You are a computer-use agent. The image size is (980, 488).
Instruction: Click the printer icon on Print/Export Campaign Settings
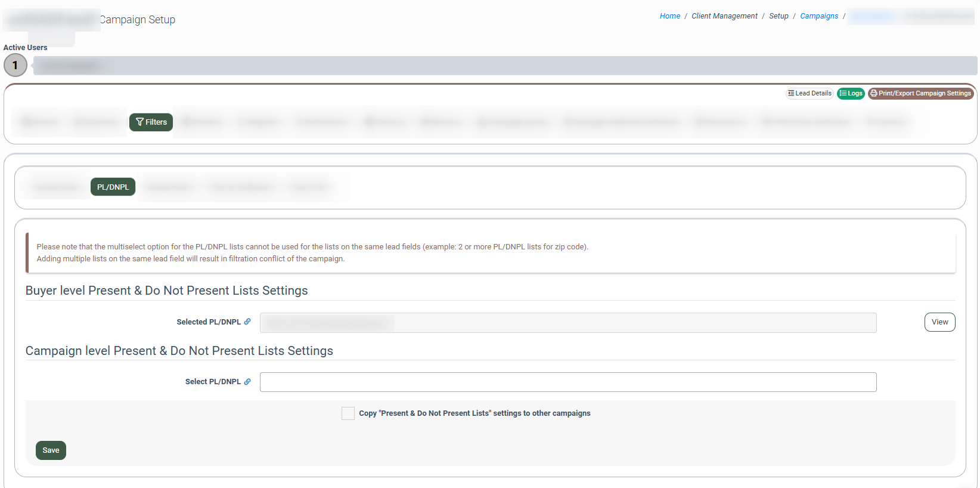click(874, 94)
